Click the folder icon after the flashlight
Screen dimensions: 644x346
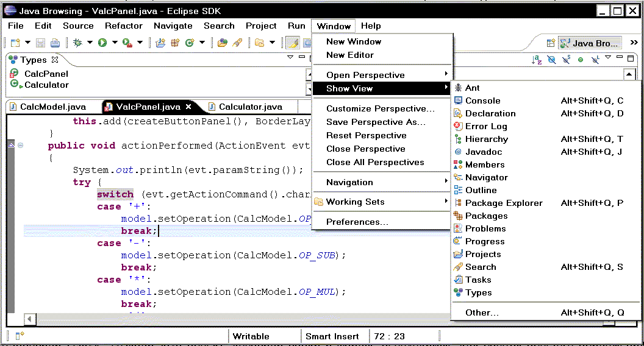point(260,43)
